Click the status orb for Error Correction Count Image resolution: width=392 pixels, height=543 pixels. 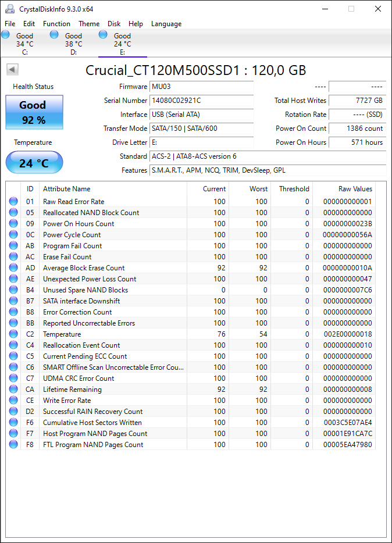click(13, 312)
